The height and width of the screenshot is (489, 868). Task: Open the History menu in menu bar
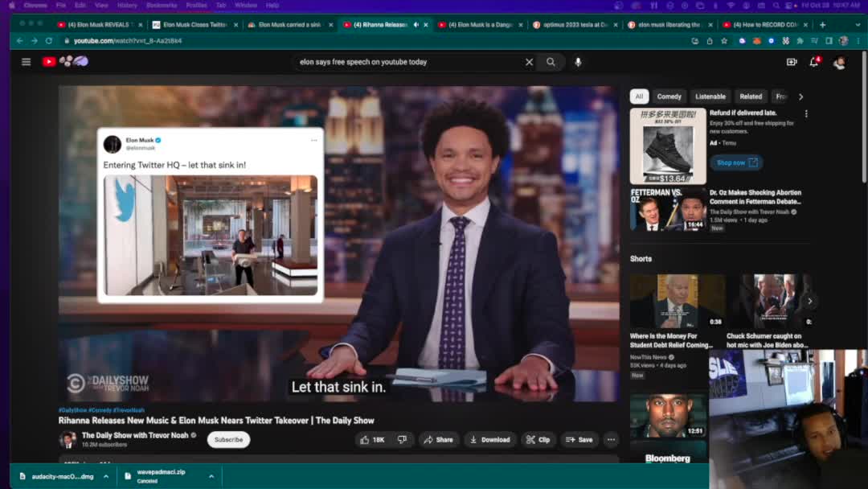click(127, 6)
